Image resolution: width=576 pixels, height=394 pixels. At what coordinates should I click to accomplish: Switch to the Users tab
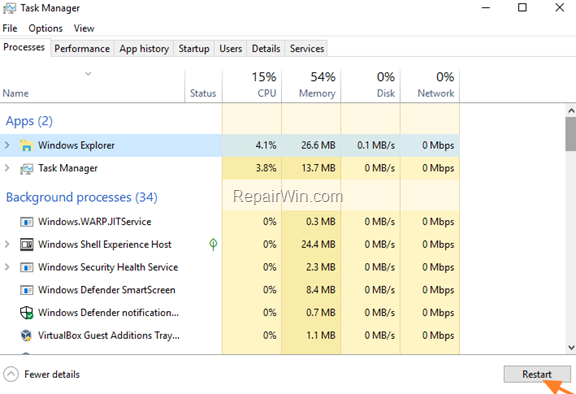pos(231,49)
